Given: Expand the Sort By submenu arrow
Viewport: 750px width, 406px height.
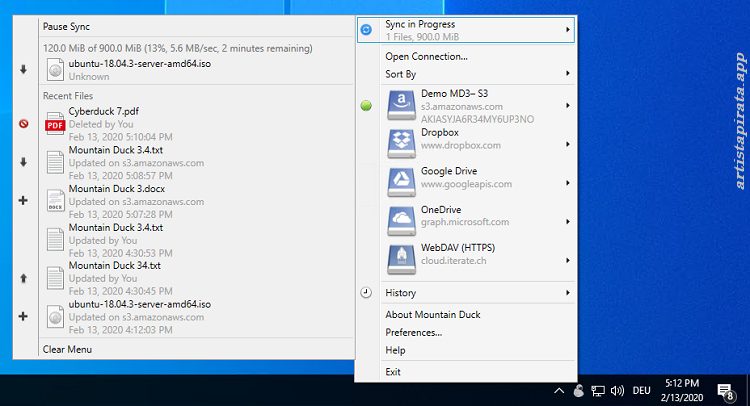Looking at the screenshot, I should point(568,74).
